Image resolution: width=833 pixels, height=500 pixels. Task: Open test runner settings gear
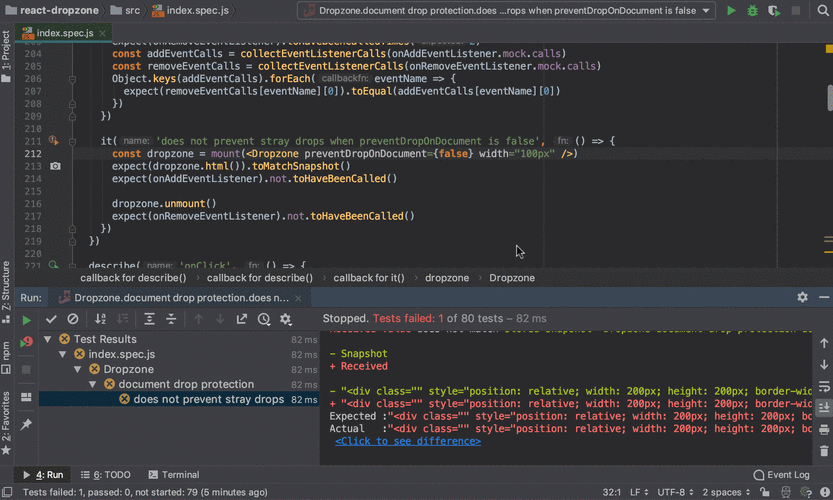(x=286, y=319)
